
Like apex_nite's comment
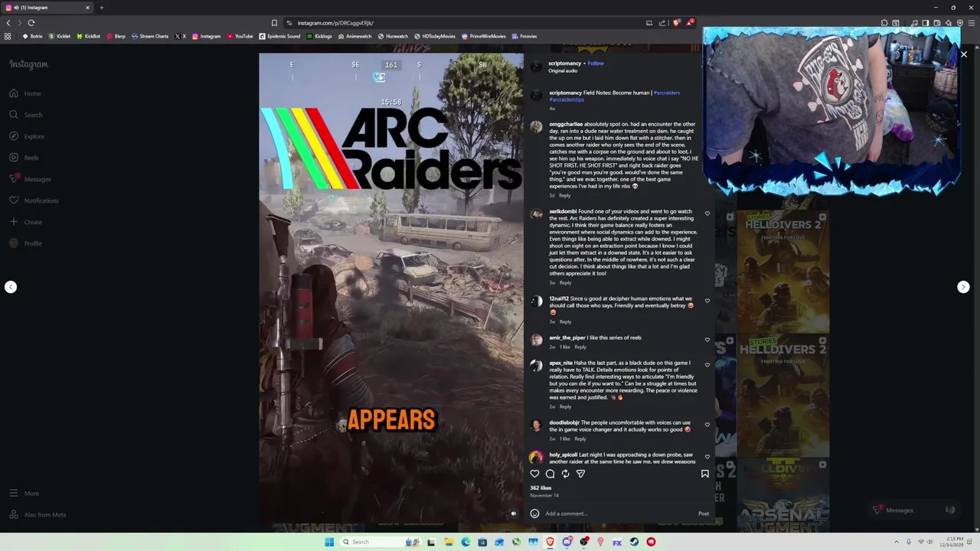point(707,365)
